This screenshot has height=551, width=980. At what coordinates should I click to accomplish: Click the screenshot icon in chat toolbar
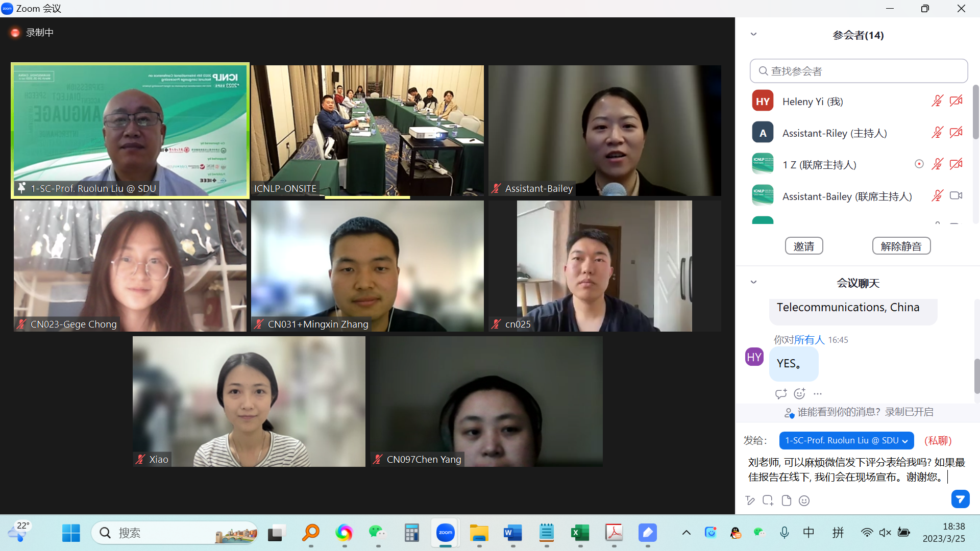(x=768, y=501)
